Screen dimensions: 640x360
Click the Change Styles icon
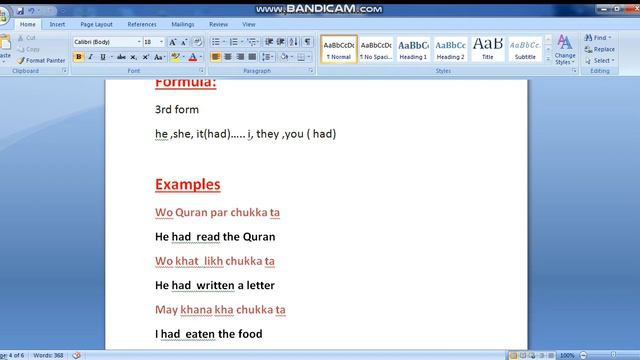tap(565, 49)
